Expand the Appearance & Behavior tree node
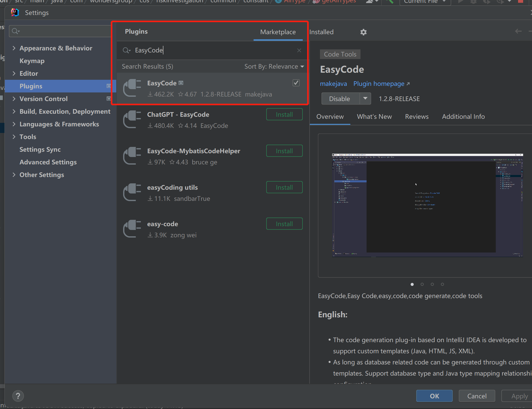Image resolution: width=532 pixels, height=409 pixels. (14, 48)
